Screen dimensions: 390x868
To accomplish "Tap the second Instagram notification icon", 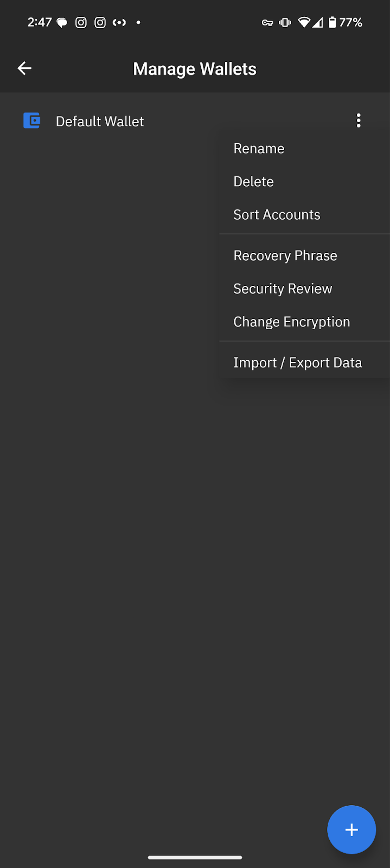I will (100, 23).
